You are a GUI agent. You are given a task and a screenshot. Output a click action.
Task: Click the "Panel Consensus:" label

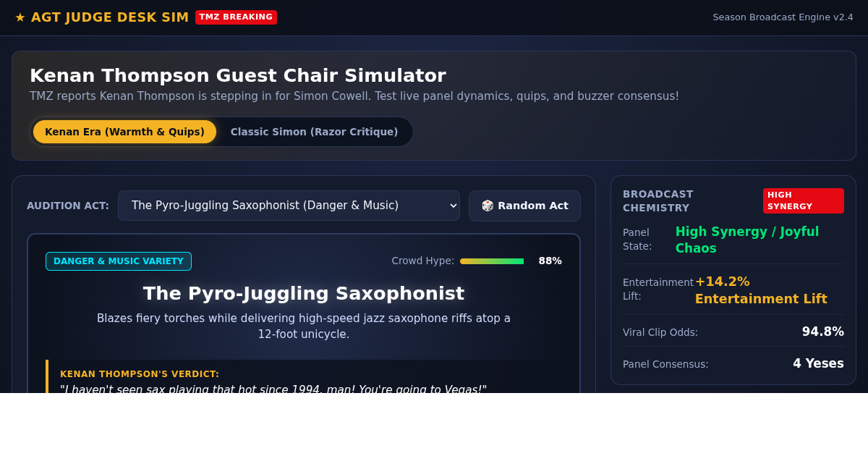[665, 364]
